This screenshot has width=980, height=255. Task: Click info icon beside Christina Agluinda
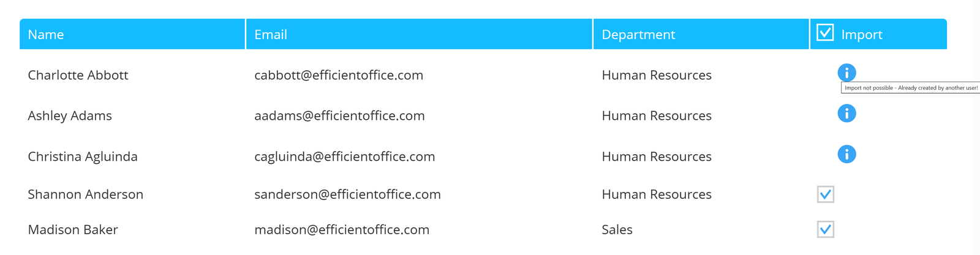pos(846,154)
